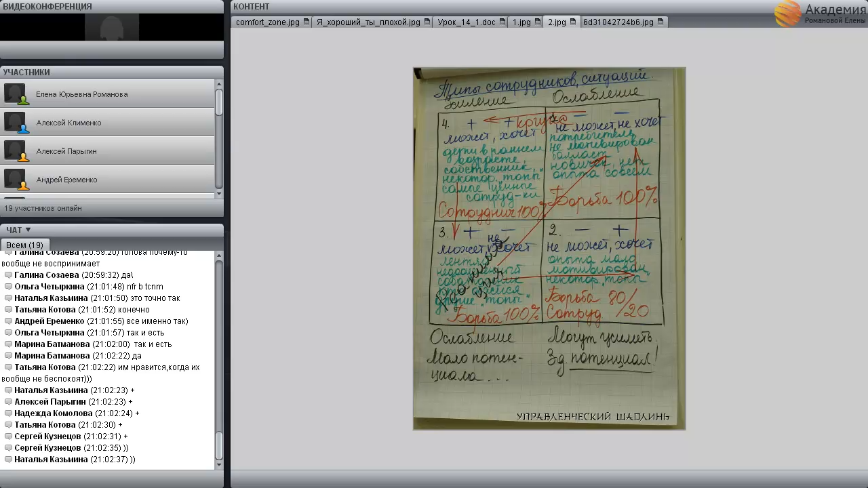Click the chat scrollbar thumb
Screen dimensions: 868x488
pyautogui.click(x=219, y=446)
